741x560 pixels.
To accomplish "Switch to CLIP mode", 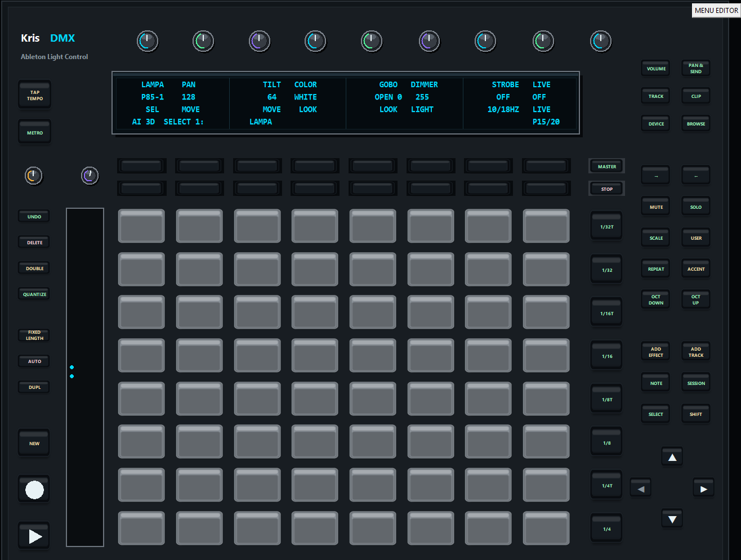I will coord(696,96).
